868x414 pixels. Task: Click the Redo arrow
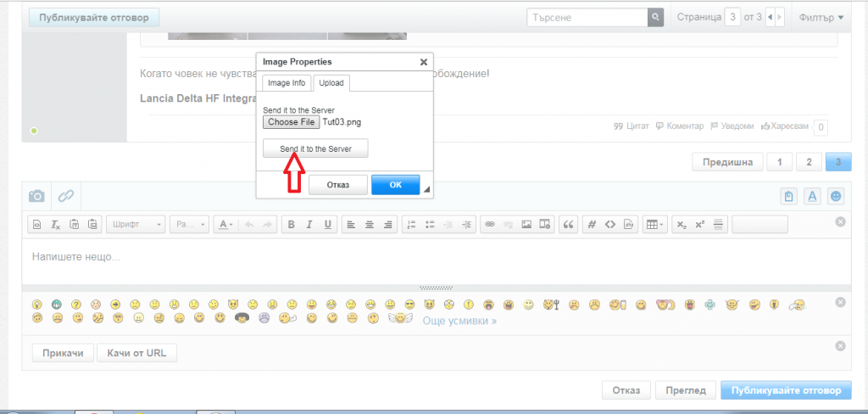(x=267, y=225)
